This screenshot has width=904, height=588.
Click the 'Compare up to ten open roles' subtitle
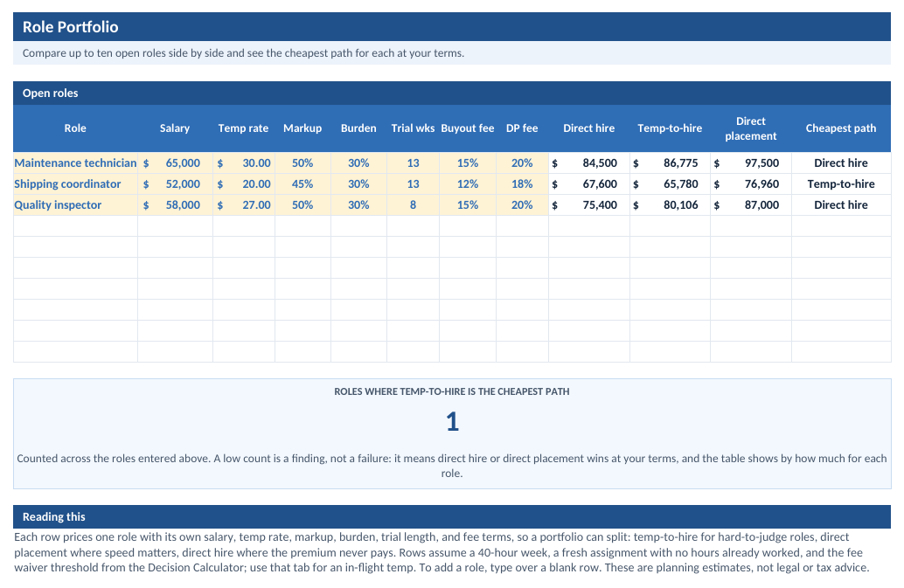pyautogui.click(x=243, y=53)
